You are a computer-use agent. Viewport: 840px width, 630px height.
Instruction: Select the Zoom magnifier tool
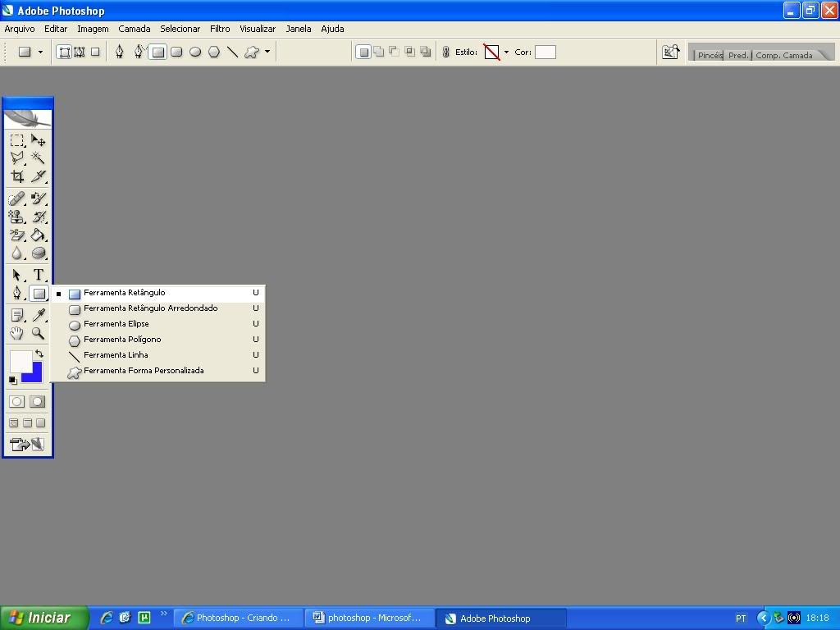click(38, 333)
